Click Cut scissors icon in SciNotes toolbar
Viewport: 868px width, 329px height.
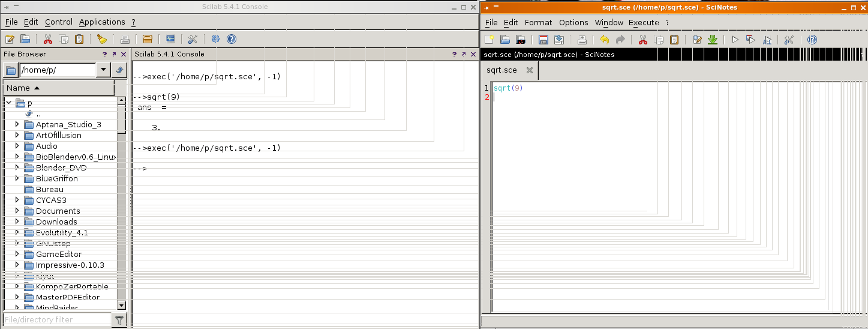pos(643,40)
